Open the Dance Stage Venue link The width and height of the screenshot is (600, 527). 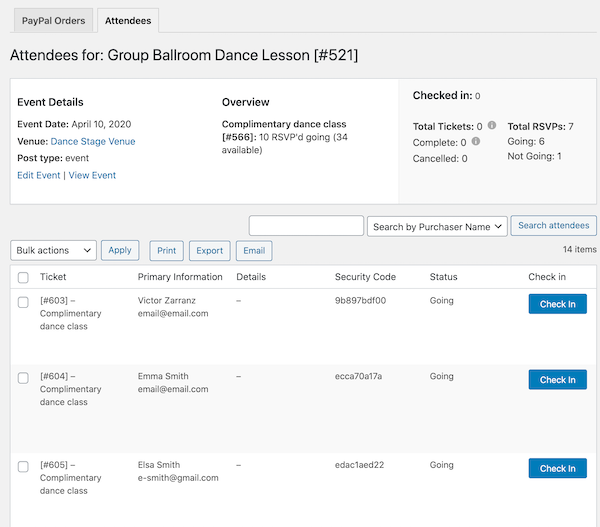(93, 141)
